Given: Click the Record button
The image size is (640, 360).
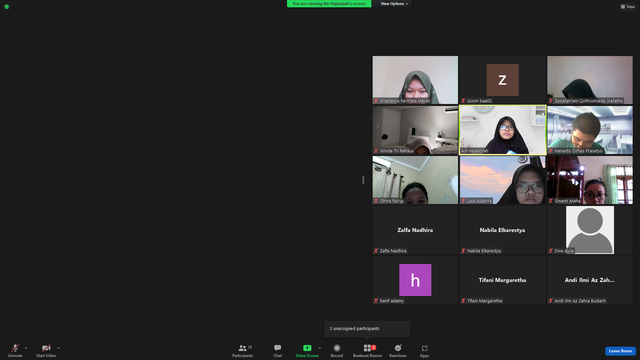Looking at the screenshot, I should pyautogui.click(x=337, y=350).
